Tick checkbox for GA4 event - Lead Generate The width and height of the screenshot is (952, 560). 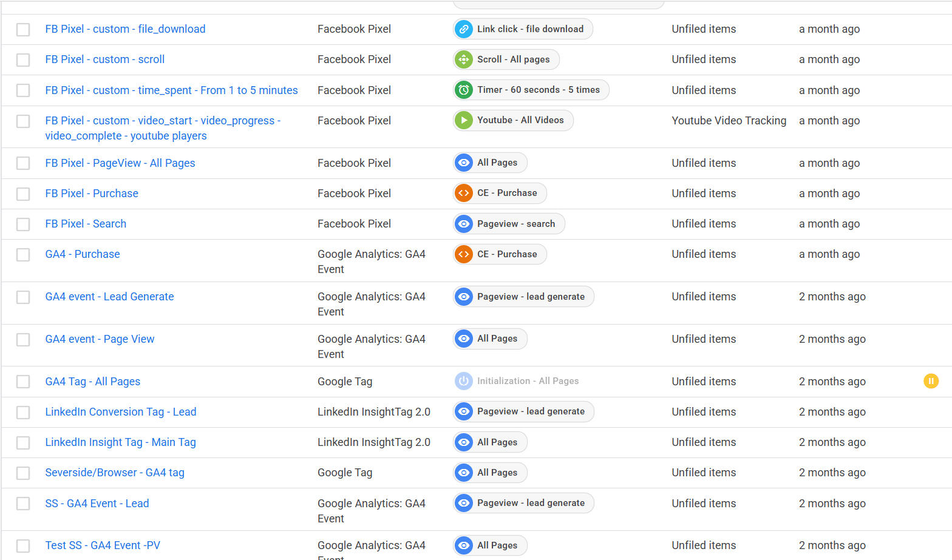tap(23, 297)
